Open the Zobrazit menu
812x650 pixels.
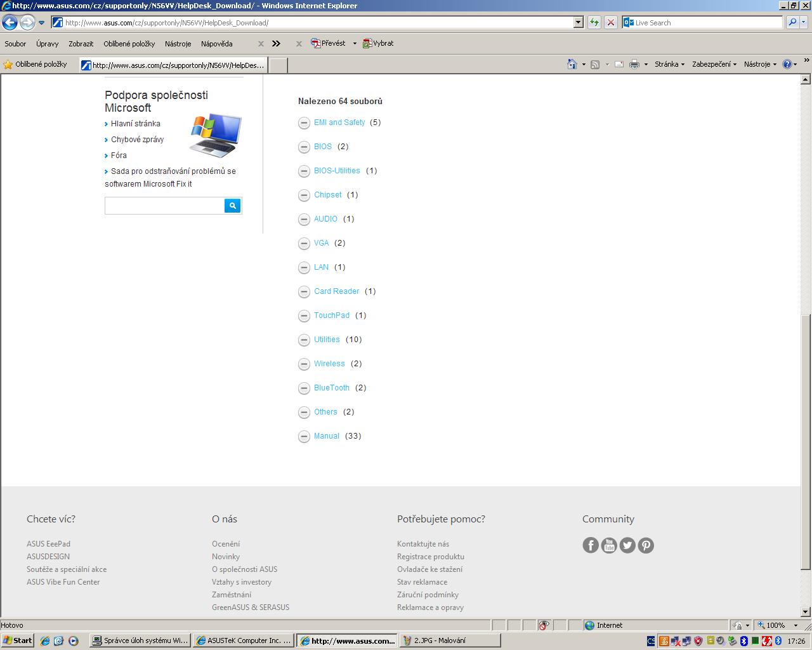click(81, 44)
